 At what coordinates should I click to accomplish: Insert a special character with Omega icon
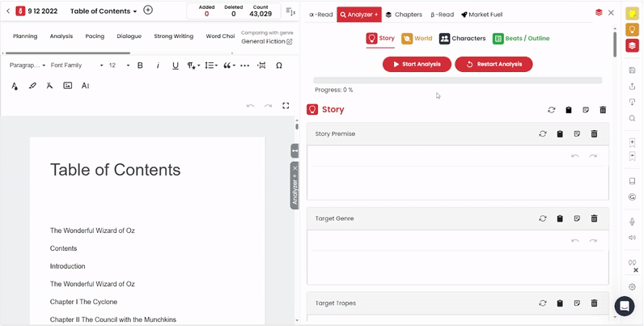[x=279, y=66]
